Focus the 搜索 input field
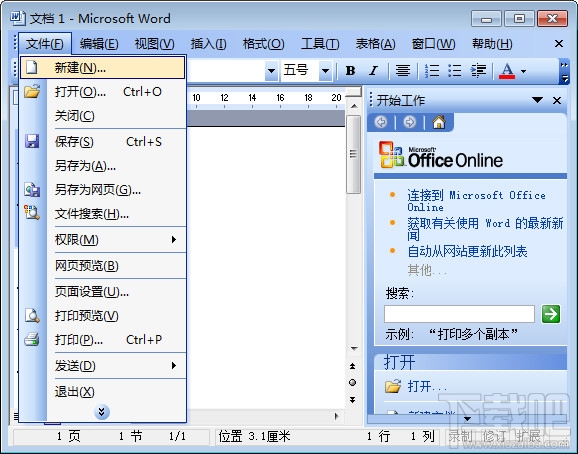The height and width of the screenshot is (454, 578). tap(459, 314)
